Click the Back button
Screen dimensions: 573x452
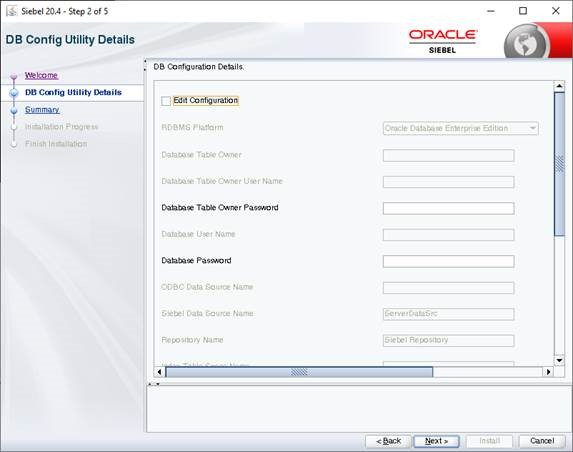[388, 441]
